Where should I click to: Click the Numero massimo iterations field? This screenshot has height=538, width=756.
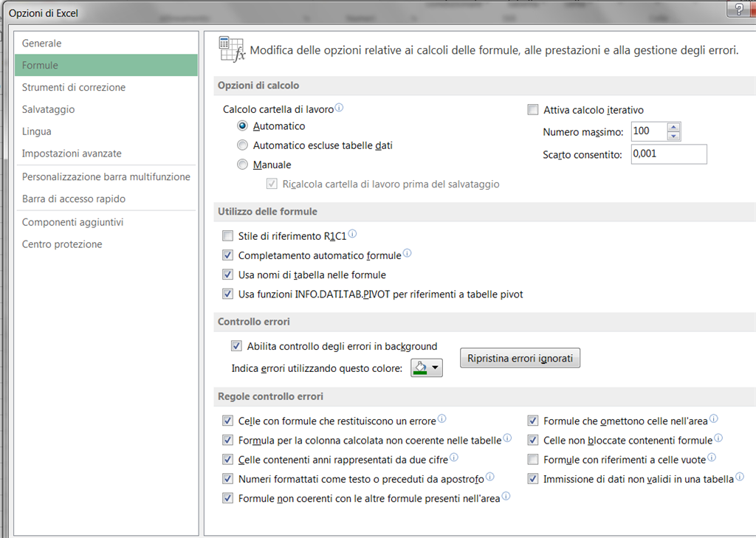click(x=649, y=131)
